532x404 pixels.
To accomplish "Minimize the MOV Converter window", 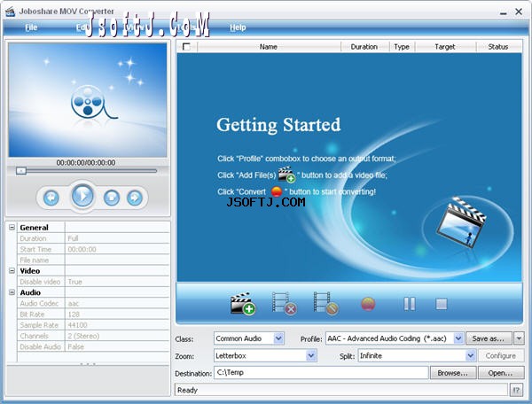I will coord(504,12).
